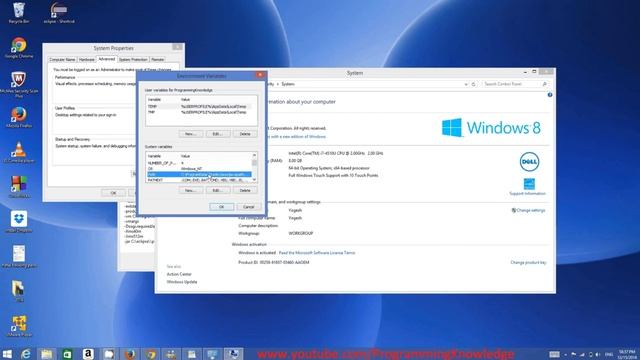Click the search magnifier in Control Panel search
This screenshot has height=360, width=640.
[x=544, y=84]
